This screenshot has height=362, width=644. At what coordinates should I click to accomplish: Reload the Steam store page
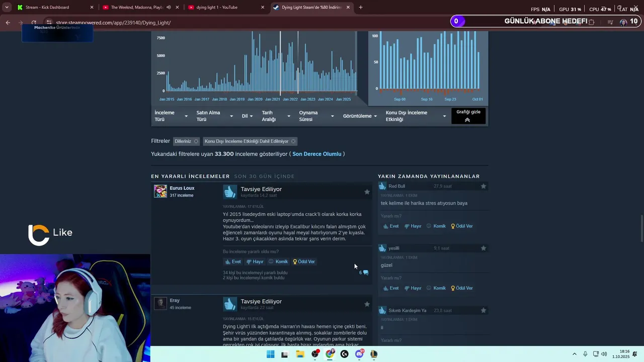click(x=34, y=23)
